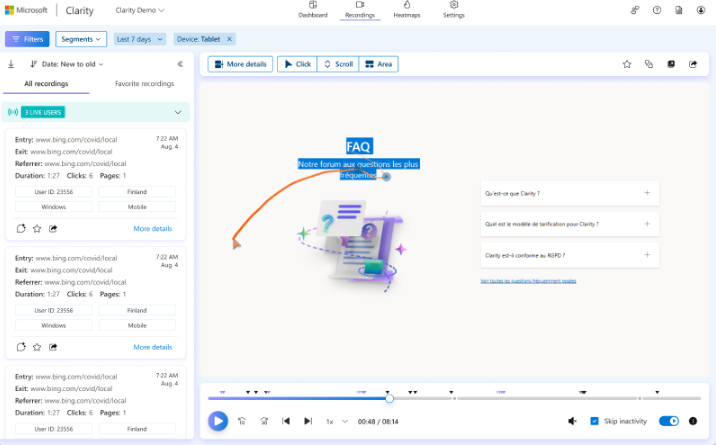Click the Filters button
716x445 pixels.
tap(27, 39)
